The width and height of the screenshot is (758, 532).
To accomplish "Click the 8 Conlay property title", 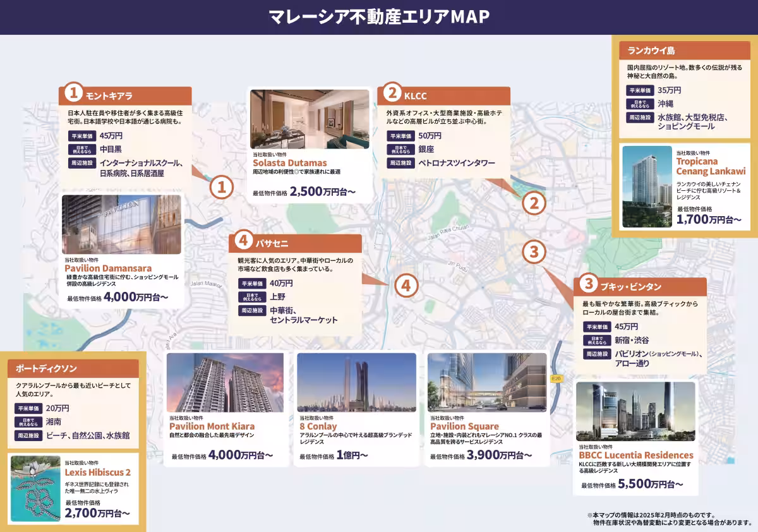I will [318, 426].
